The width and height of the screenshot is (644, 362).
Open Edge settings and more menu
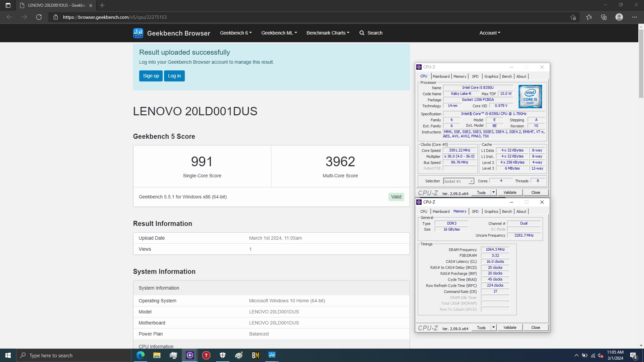(635, 17)
